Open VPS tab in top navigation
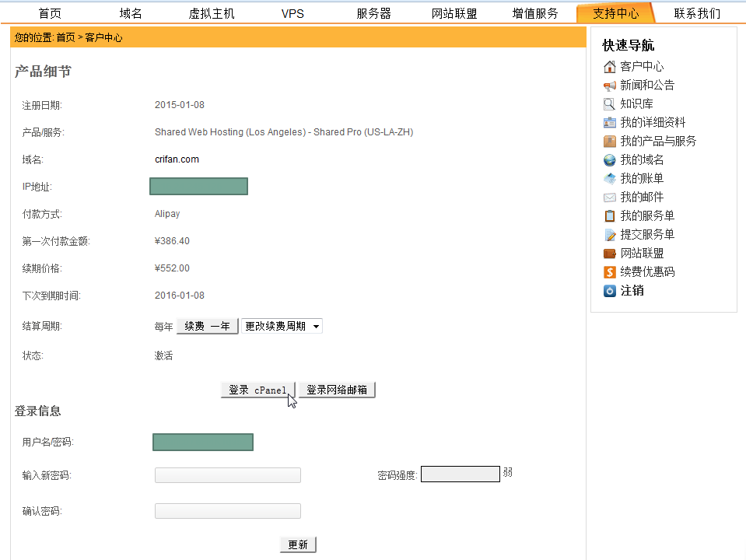 click(x=292, y=13)
